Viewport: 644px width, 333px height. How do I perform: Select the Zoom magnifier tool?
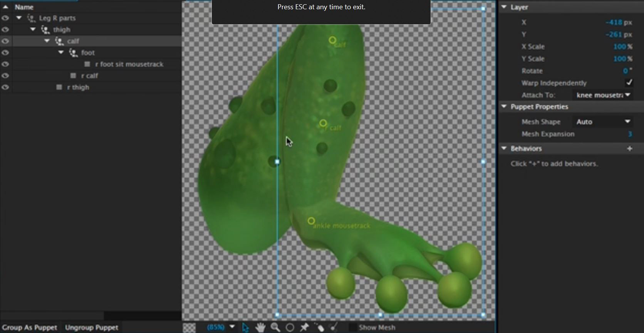(x=275, y=328)
